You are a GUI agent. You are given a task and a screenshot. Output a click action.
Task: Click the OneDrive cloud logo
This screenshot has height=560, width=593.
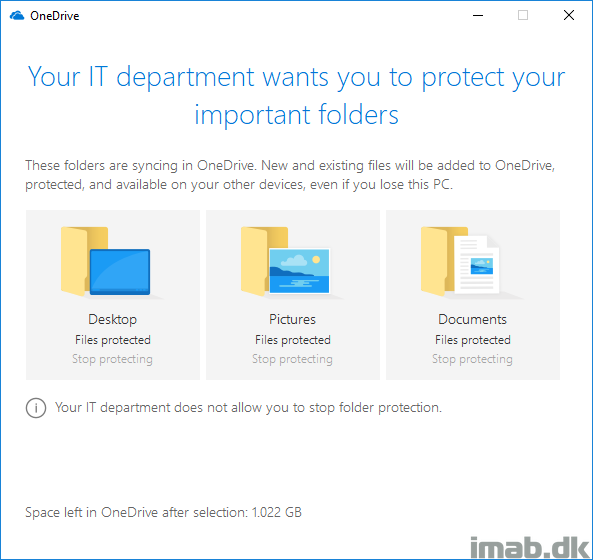pos(17,16)
